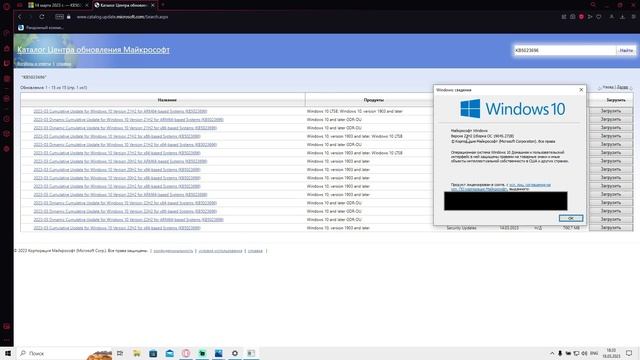Open the 'Каталог Центра обновления Майкрософт' header link
This screenshot has width=640, height=360.
[x=93, y=50]
